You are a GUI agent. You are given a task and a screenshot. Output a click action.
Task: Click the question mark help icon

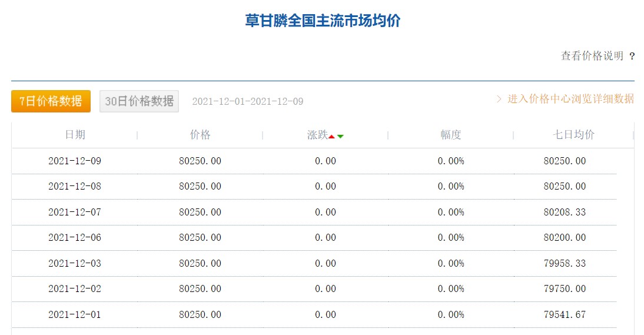click(x=632, y=56)
